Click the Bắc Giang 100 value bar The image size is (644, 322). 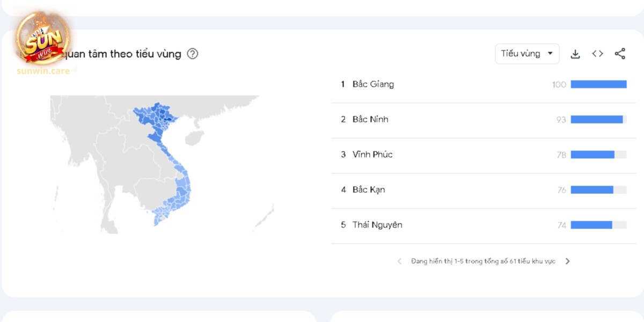click(x=599, y=84)
